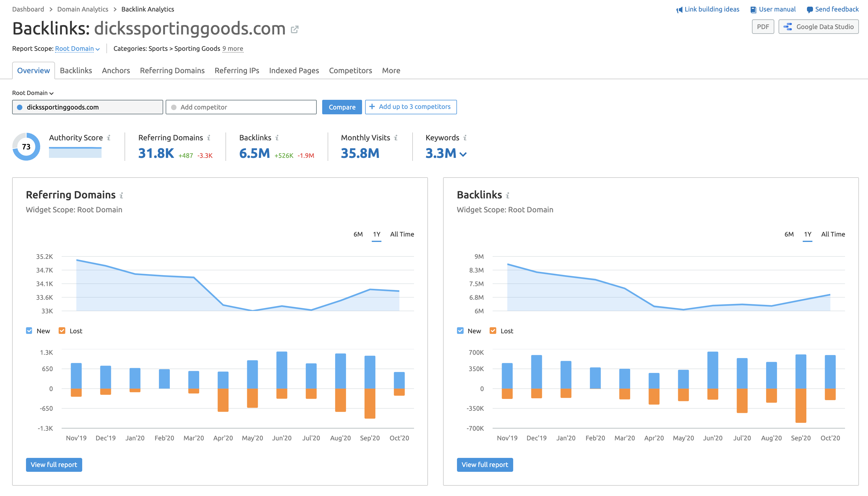Screen dimensions: 868x496
Task: Click the PDF export icon
Action: 764,27
